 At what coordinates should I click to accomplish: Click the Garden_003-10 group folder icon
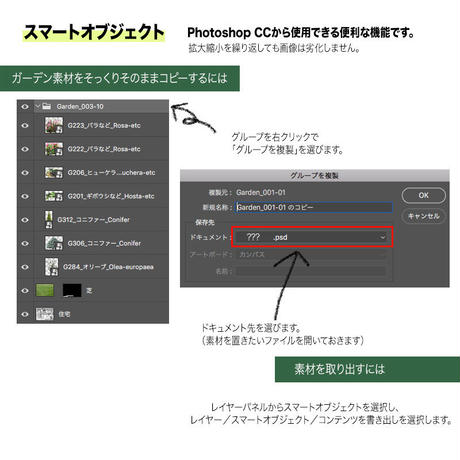47,107
